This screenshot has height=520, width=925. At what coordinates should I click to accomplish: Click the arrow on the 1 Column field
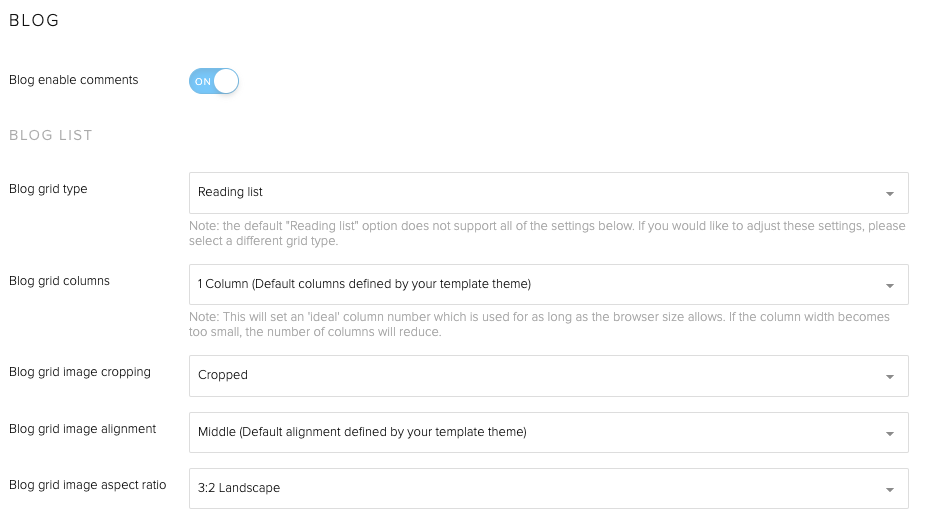click(889, 286)
